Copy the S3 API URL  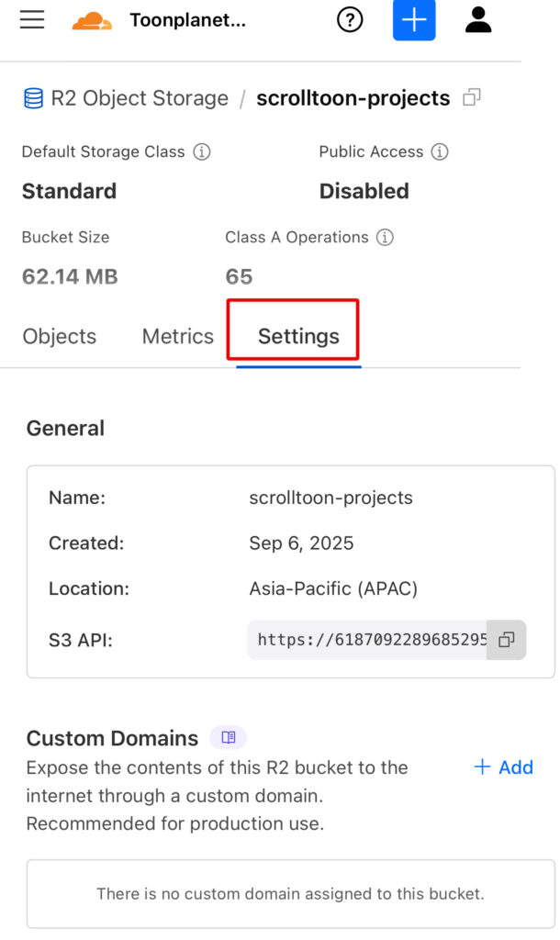(506, 640)
